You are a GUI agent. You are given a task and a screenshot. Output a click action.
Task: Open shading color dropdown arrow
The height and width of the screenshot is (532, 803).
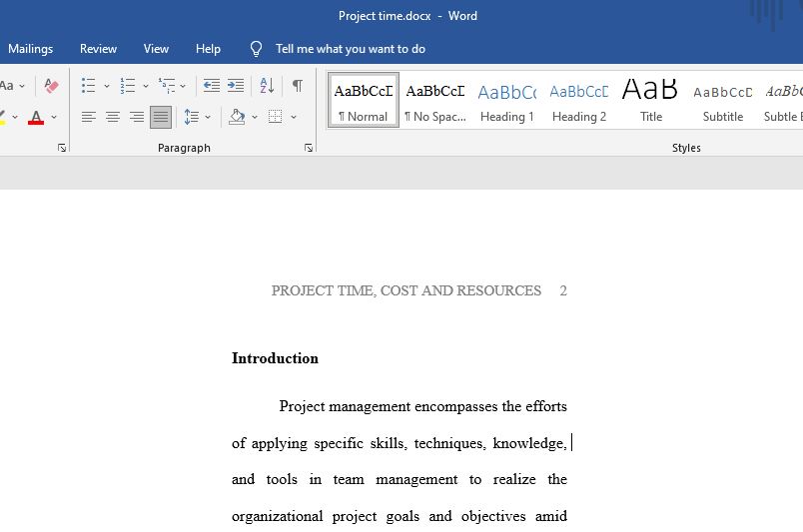(x=255, y=117)
